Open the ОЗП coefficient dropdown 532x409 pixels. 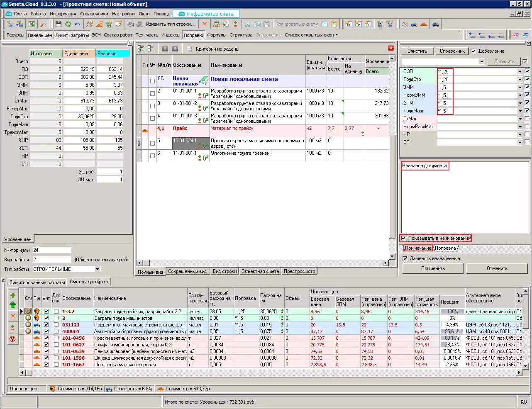[520, 71]
